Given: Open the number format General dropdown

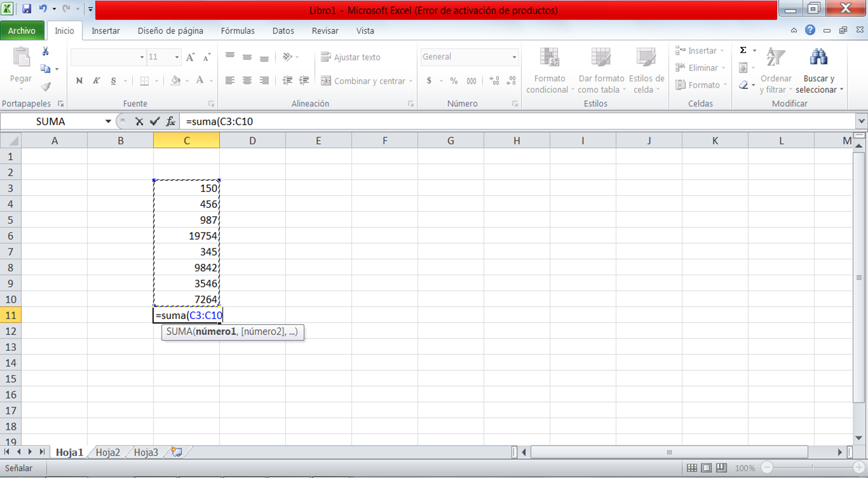Looking at the screenshot, I should click(513, 57).
